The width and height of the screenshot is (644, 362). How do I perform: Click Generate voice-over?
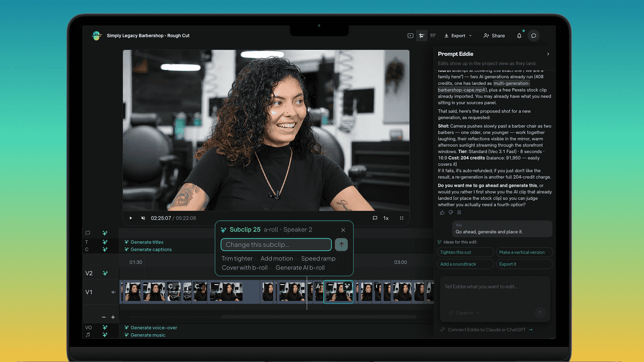(x=151, y=327)
